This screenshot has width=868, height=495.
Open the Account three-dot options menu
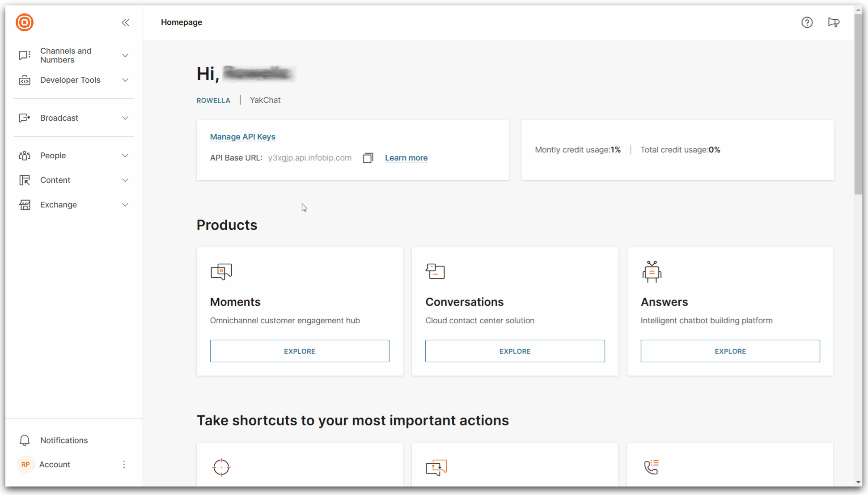[x=124, y=465]
